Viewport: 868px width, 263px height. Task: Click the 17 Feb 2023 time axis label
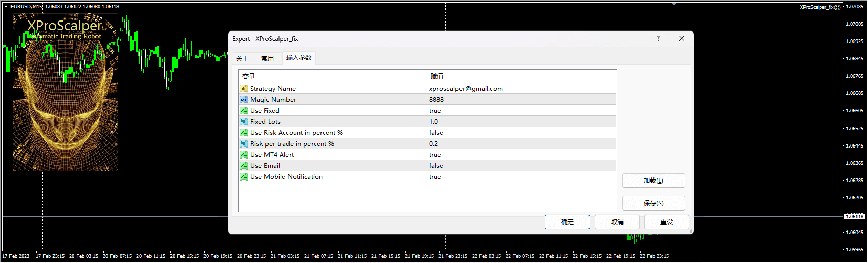pyautogui.click(x=16, y=256)
